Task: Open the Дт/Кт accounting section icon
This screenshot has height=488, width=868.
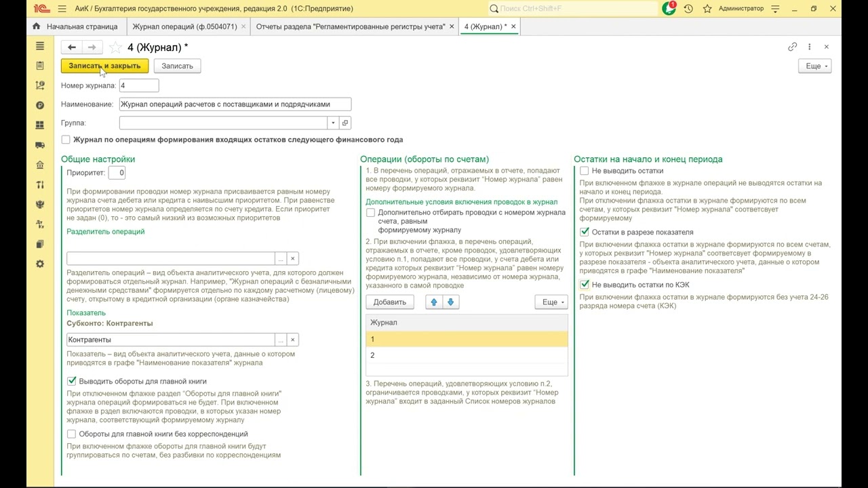Action: 40,224
